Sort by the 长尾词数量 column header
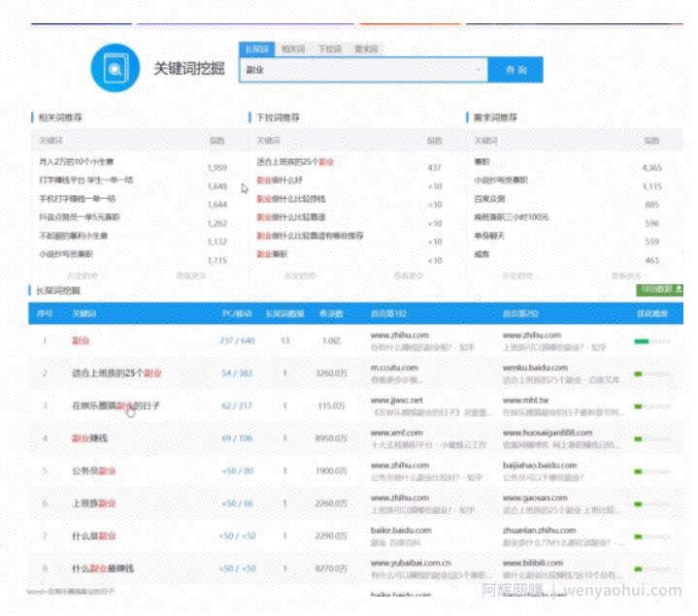Screen dimensions: 698x616 pos(284,313)
